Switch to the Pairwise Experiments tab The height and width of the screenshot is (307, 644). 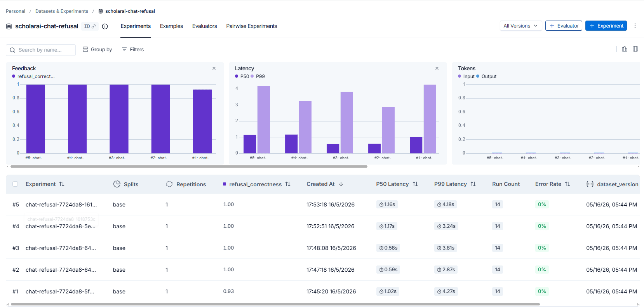(x=252, y=26)
